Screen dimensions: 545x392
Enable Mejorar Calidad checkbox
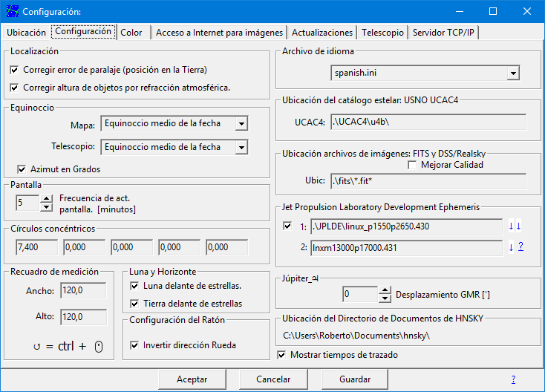[x=412, y=165]
